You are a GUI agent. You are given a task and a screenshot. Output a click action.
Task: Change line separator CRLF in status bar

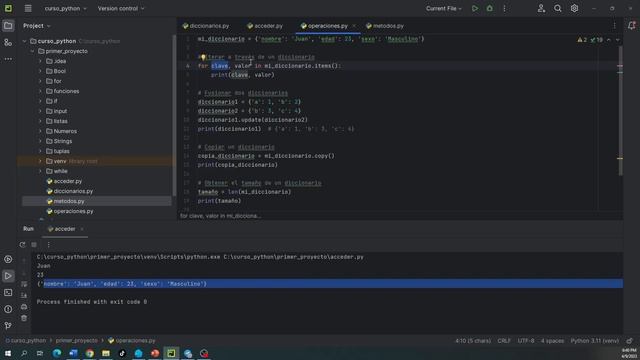[504, 341]
